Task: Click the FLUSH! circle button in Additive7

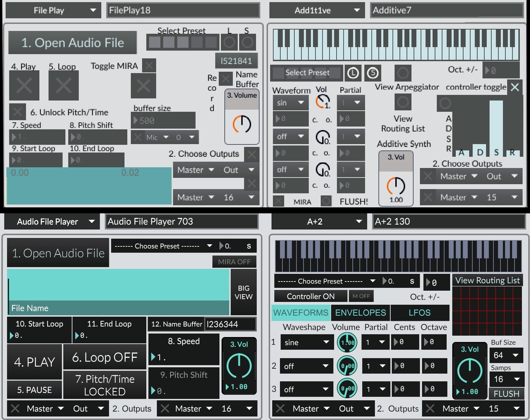Action: [x=326, y=201]
